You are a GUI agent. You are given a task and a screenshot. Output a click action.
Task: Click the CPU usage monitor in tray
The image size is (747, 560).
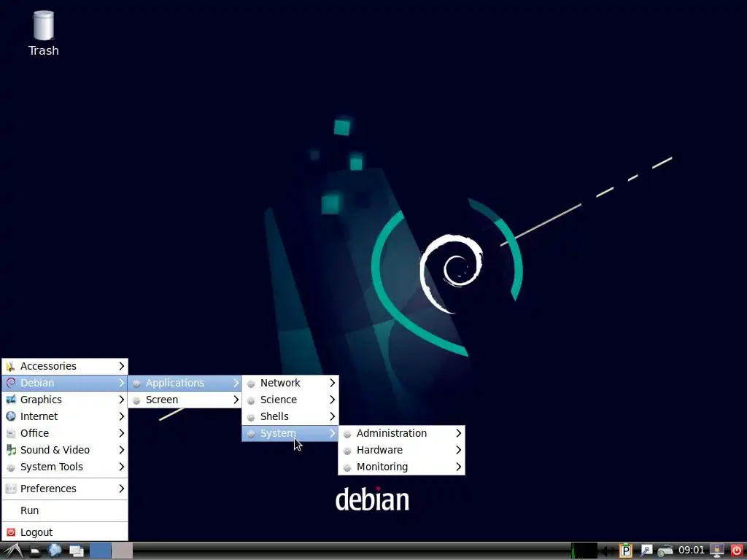click(584, 551)
